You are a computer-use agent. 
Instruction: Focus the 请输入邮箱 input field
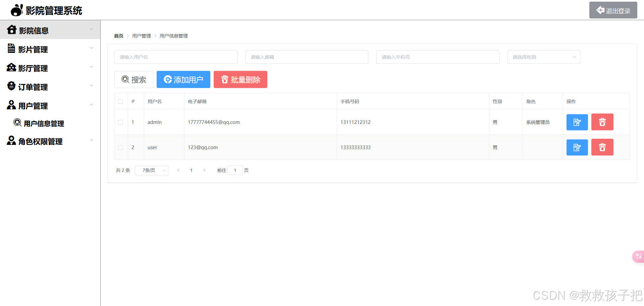(x=307, y=57)
